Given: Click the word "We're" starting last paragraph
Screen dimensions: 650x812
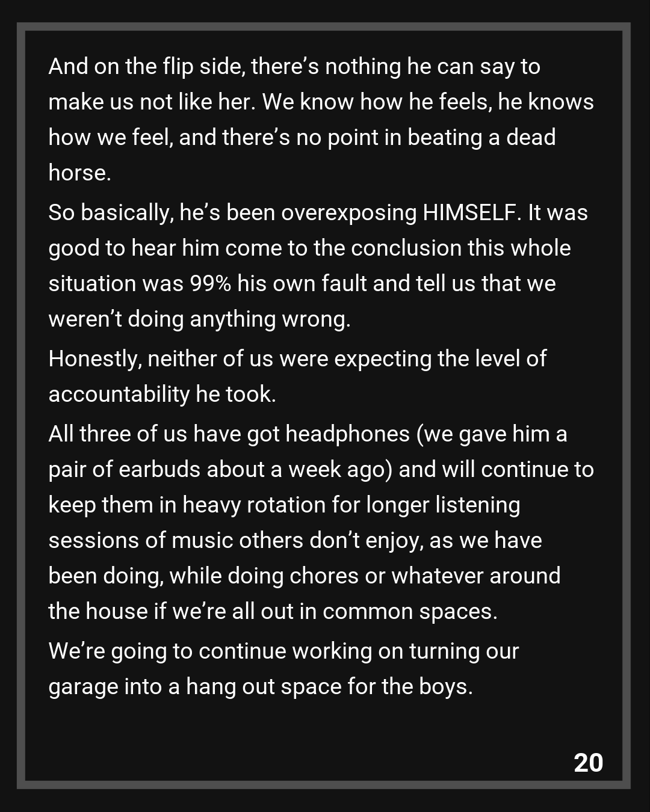Looking at the screenshot, I should (x=76, y=651).
